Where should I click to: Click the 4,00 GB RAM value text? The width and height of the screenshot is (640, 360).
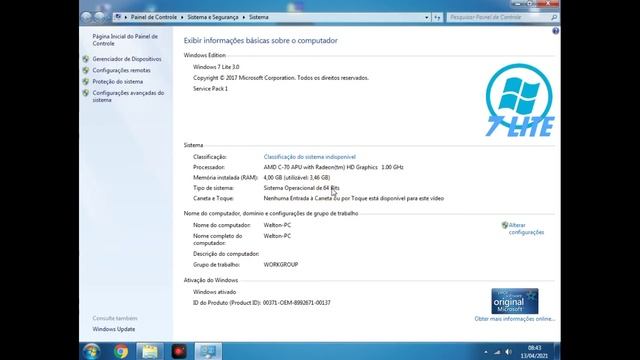pos(297,178)
